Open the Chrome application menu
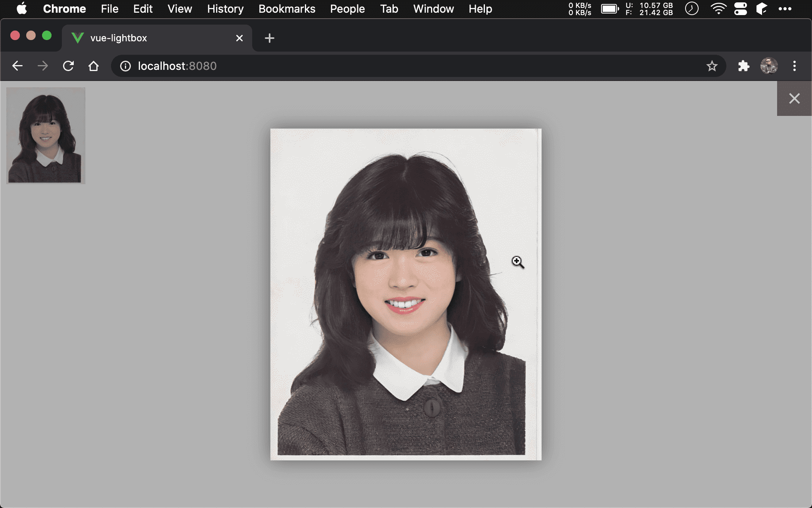Image resolution: width=812 pixels, height=508 pixels. coord(64,9)
